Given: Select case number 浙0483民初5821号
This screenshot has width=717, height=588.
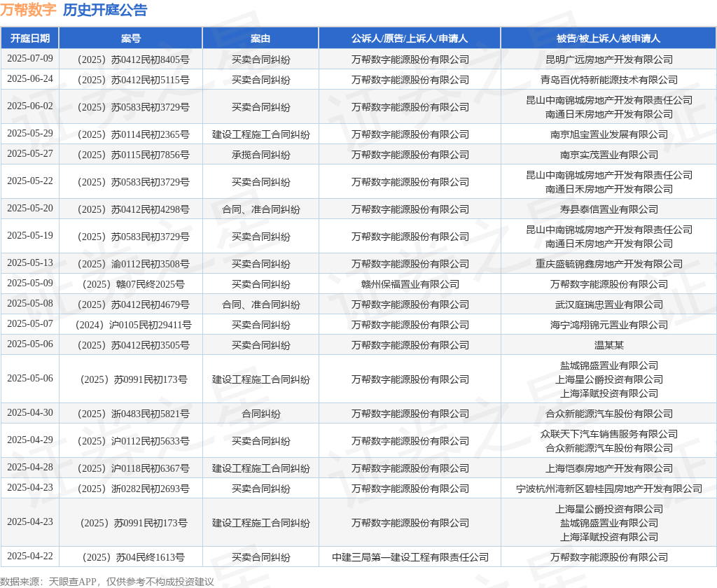Looking at the screenshot, I should point(134,414).
